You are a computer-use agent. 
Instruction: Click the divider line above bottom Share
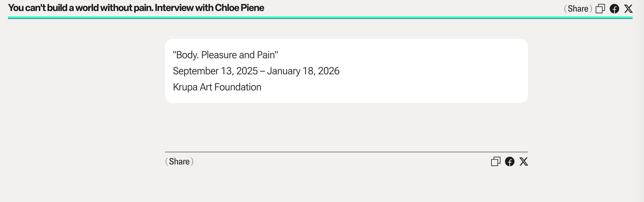click(x=346, y=152)
